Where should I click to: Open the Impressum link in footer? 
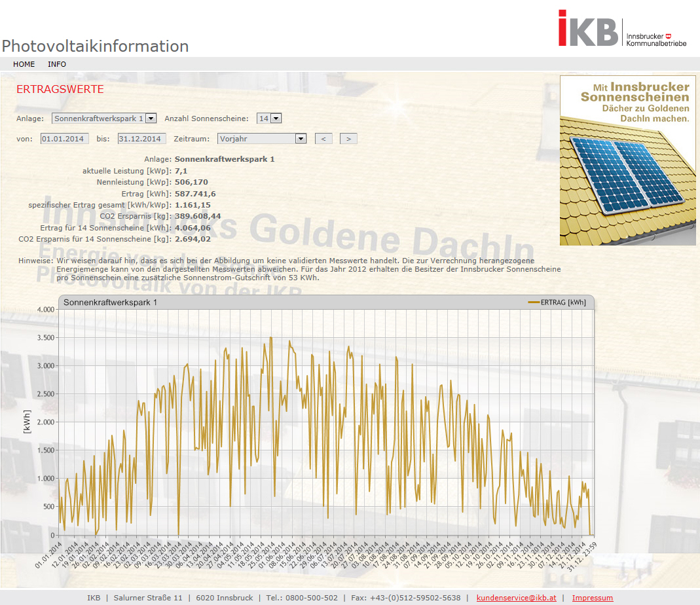pyautogui.click(x=593, y=598)
